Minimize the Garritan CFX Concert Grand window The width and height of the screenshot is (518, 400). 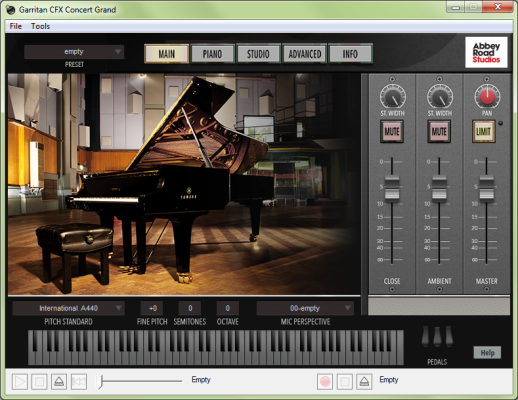coord(456,7)
